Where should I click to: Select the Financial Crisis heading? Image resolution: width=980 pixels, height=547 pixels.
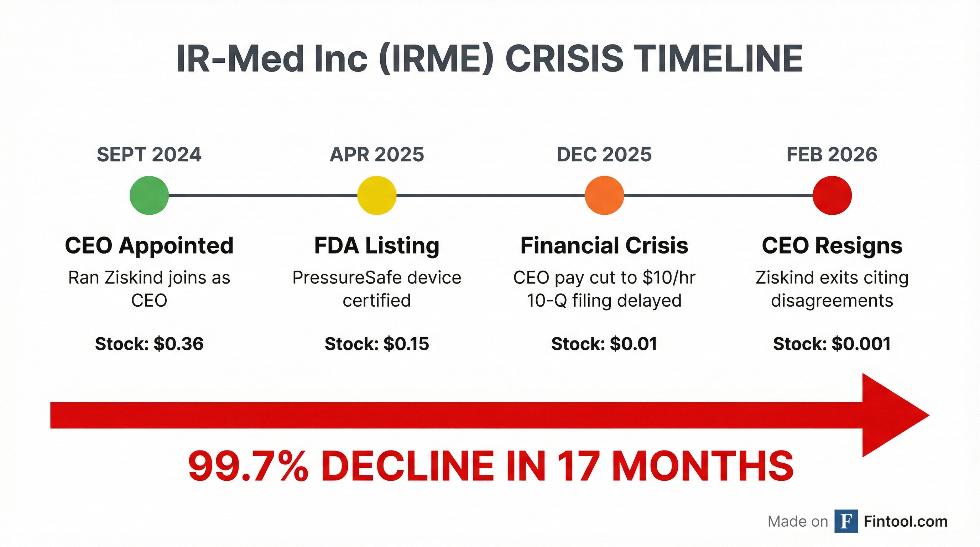pyautogui.click(x=604, y=245)
